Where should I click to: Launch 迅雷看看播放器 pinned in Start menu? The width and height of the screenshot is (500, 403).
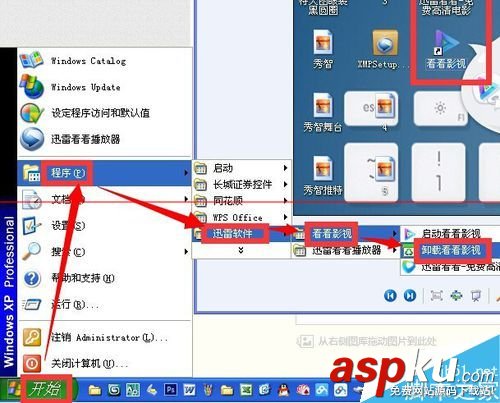[105, 139]
